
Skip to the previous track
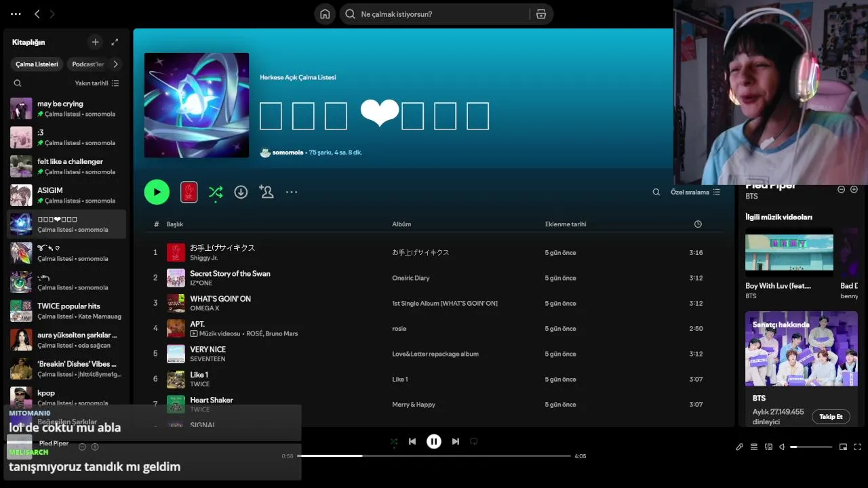(x=412, y=441)
